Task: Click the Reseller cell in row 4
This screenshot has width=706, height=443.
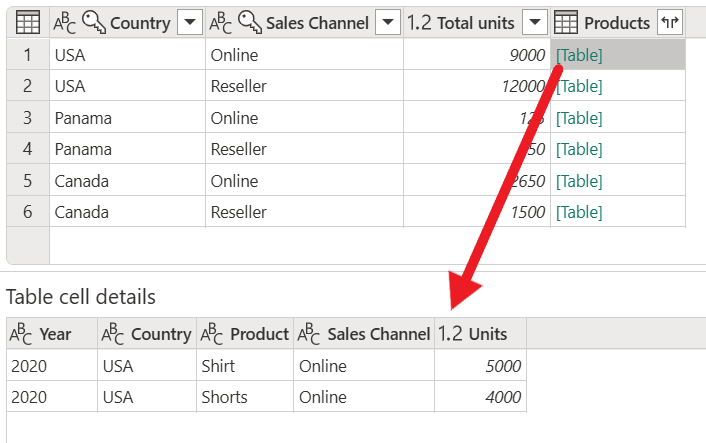Action: click(304, 149)
